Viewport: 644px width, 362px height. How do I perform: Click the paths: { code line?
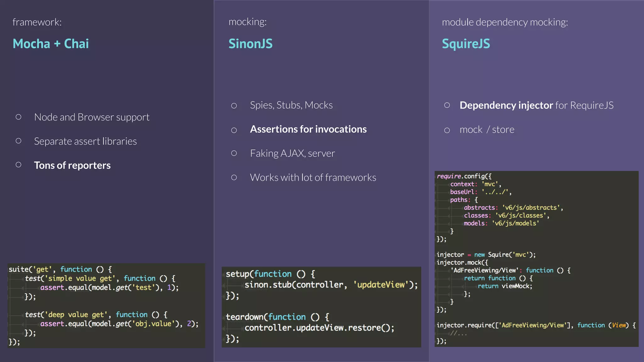click(464, 200)
